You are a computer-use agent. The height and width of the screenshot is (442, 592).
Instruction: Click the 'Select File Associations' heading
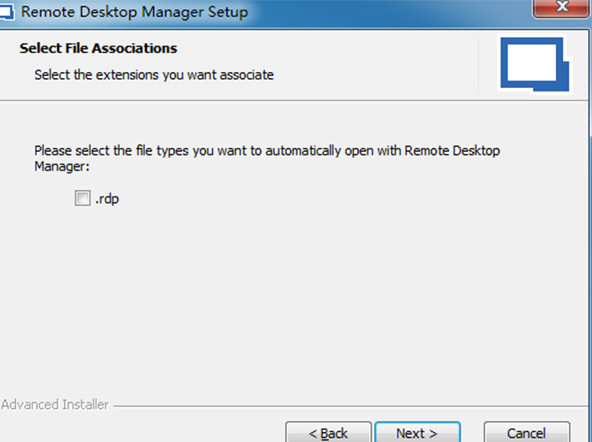(98, 48)
